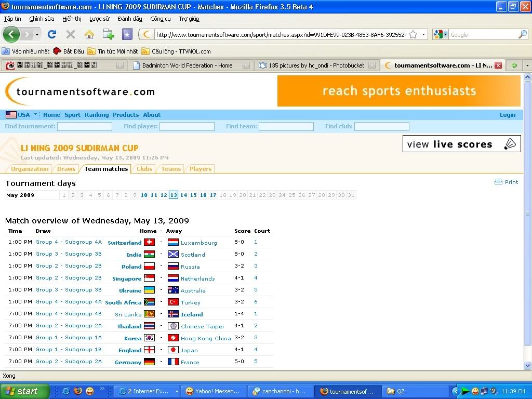Open Cầu lông - TTVNOL.com bookmark
532x399 pixels.
coord(177,51)
